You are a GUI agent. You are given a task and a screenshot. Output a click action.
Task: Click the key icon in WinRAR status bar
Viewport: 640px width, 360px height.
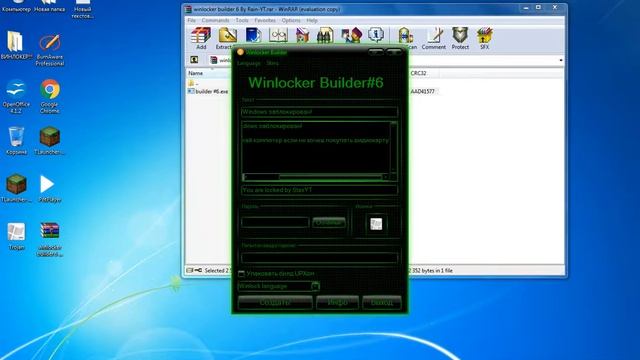coord(198,270)
